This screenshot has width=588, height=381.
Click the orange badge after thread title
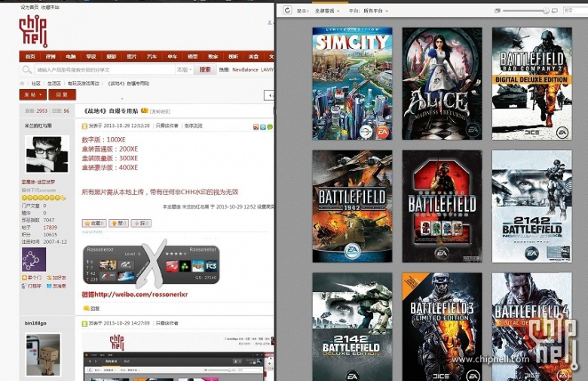tap(145, 111)
